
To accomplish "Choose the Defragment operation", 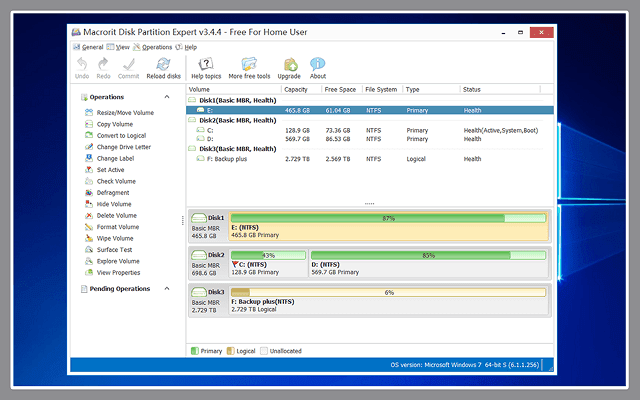I will coord(112,193).
